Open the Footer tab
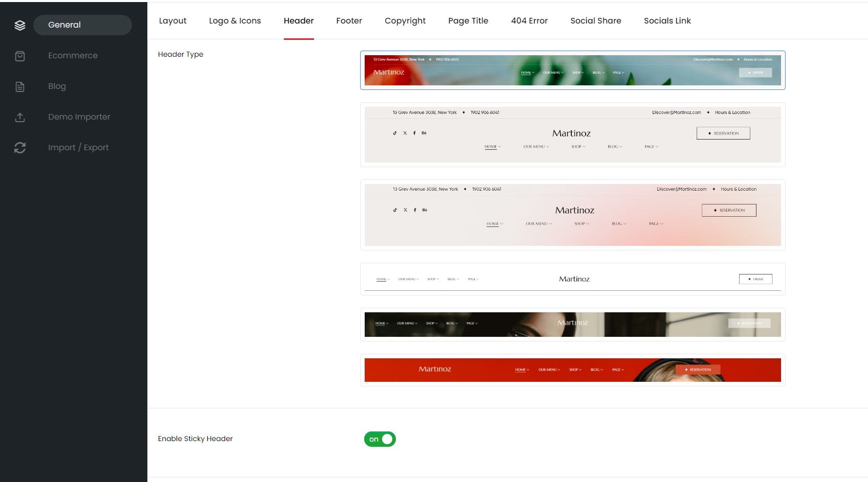 click(x=349, y=21)
